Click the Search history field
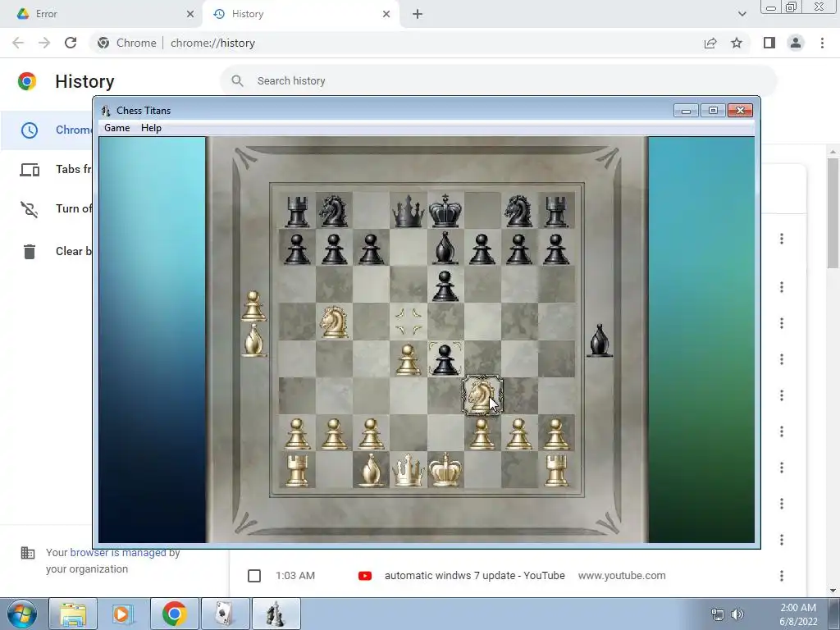Image resolution: width=840 pixels, height=630 pixels. click(498, 81)
